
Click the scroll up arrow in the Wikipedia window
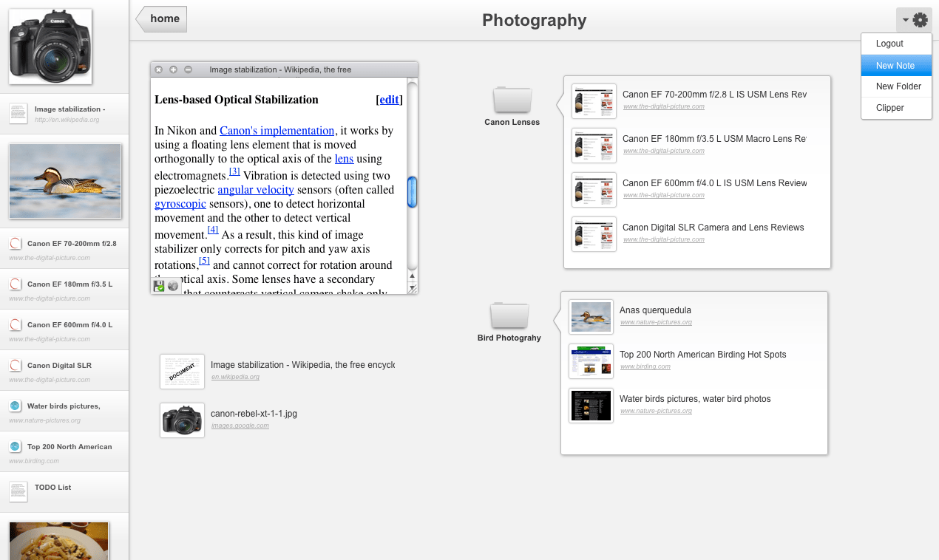(x=413, y=276)
